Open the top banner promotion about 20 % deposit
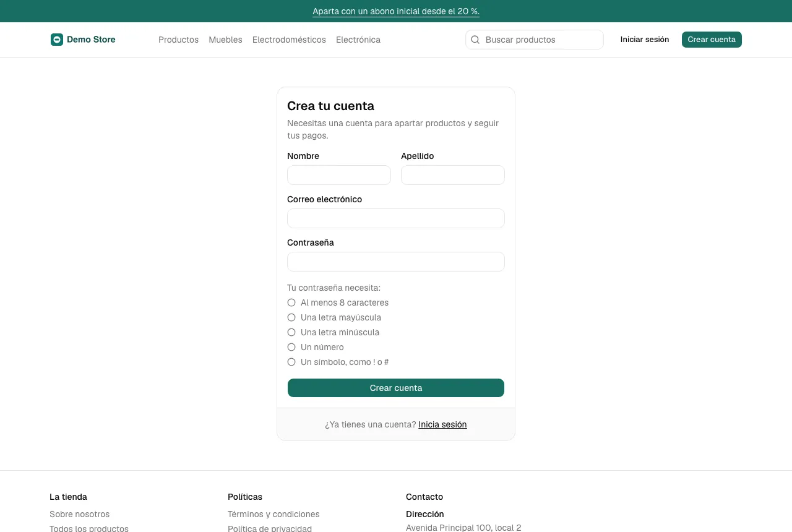Image resolution: width=792 pixels, height=532 pixels. coord(396,11)
